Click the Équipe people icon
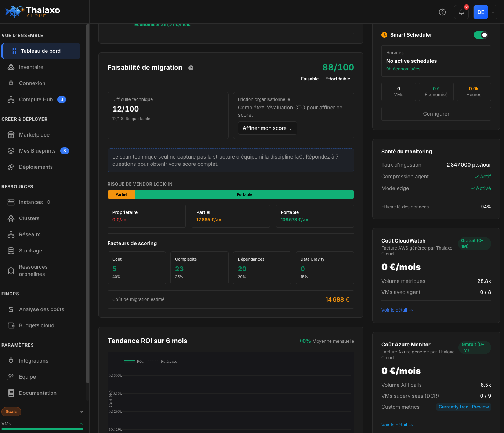The image size is (504, 433). click(11, 377)
